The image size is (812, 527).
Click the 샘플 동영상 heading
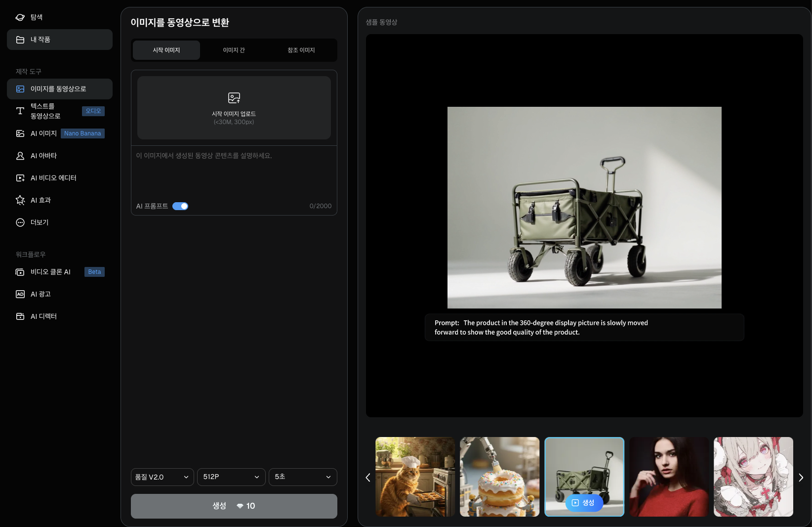click(x=381, y=22)
